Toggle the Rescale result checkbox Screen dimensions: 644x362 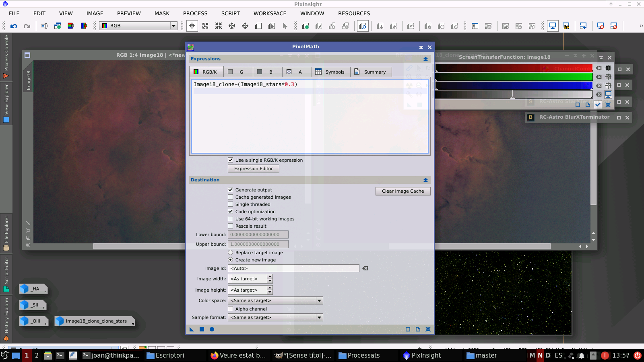click(x=231, y=226)
